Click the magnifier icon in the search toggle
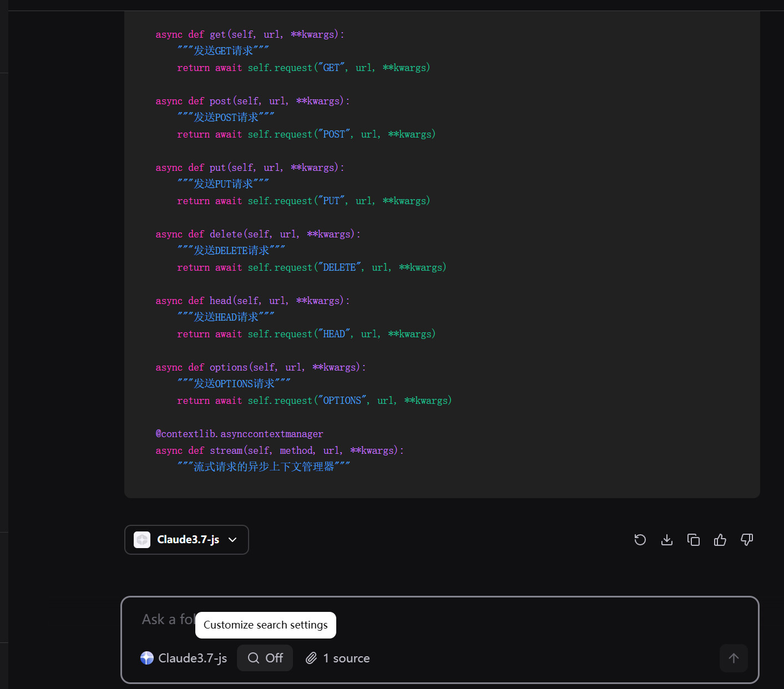This screenshot has height=689, width=784. [254, 658]
